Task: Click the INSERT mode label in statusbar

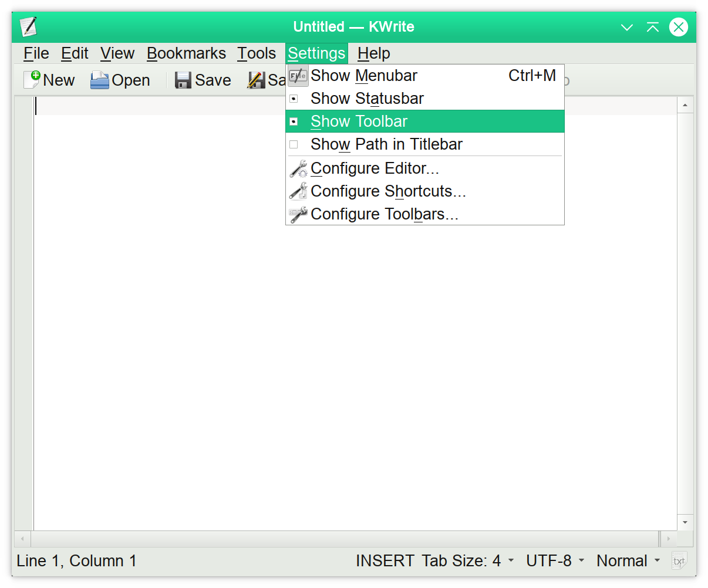Action: (385, 561)
